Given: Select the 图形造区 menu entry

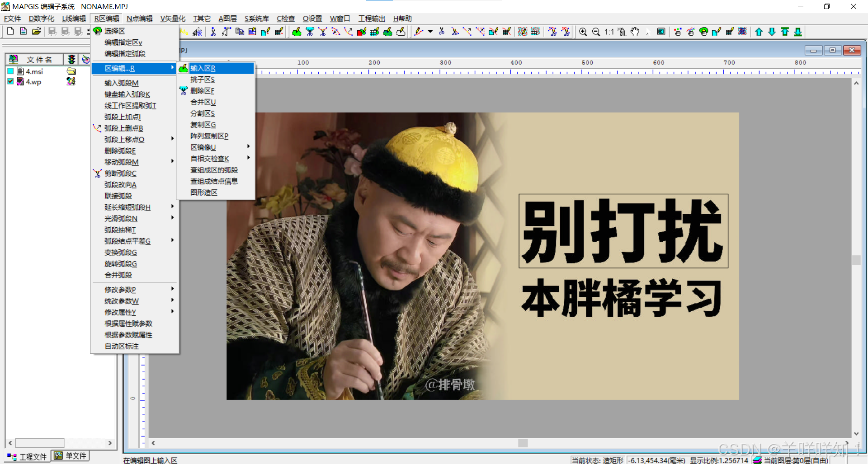Looking at the screenshot, I should click(216, 192).
